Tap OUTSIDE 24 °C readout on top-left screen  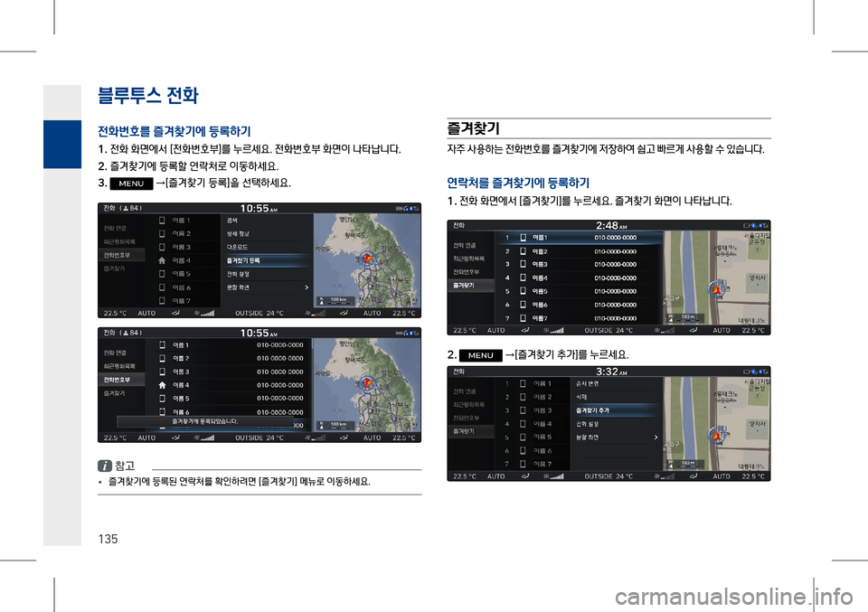(x=259, y=313)
